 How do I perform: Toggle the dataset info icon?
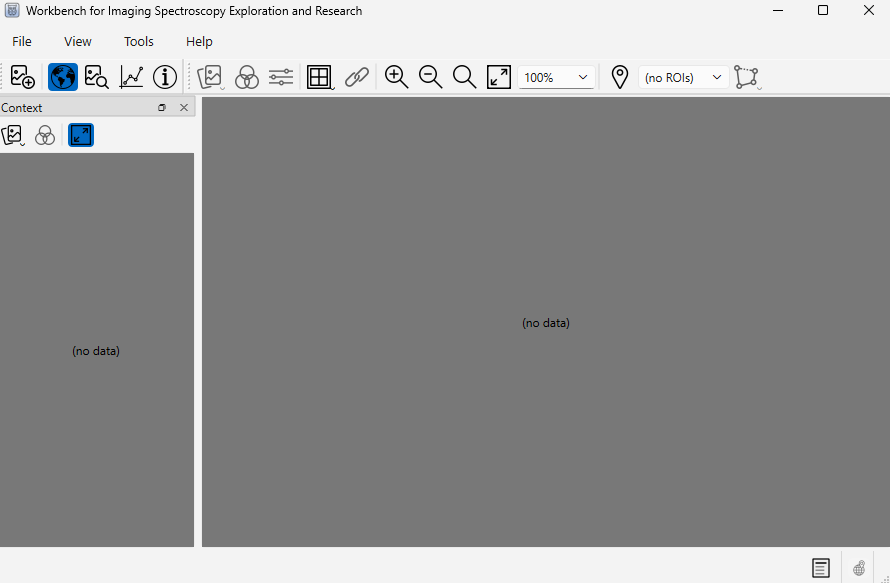point(165,77)
